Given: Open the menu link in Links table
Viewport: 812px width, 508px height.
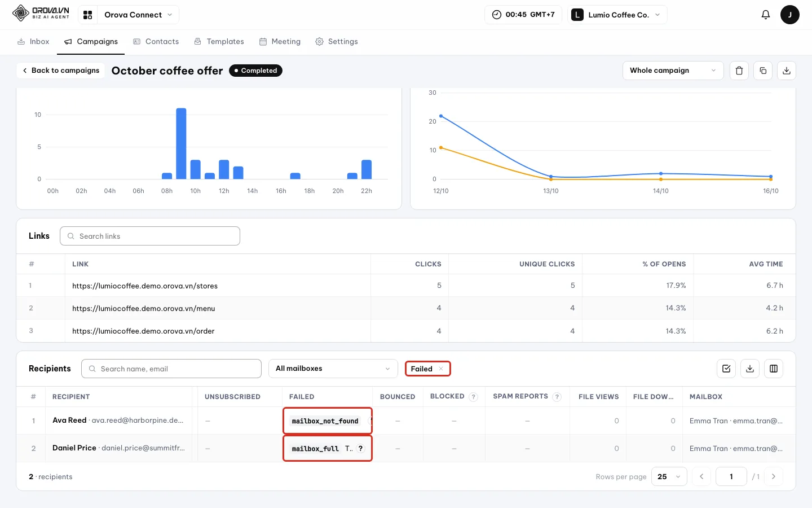Looking at the screenshot, I should coord(144,309).
